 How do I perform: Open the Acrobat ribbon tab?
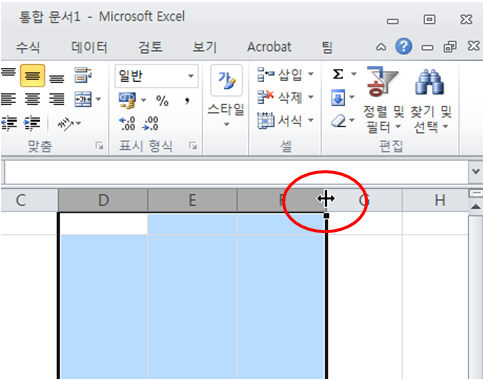[269, 47]
